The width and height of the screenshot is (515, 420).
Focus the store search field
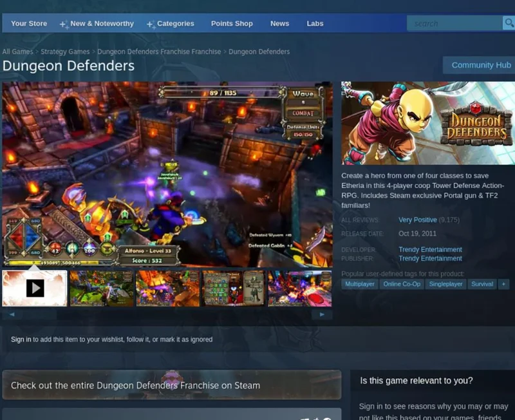[x=455, y=23]
